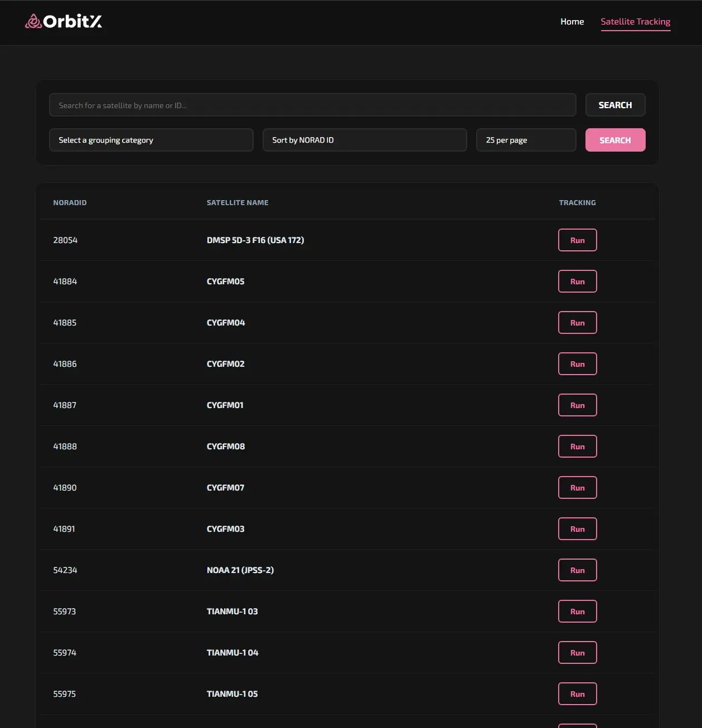
Task: Select the NOAA 21 (JPSS-2) name
Action: click(240, 570)
